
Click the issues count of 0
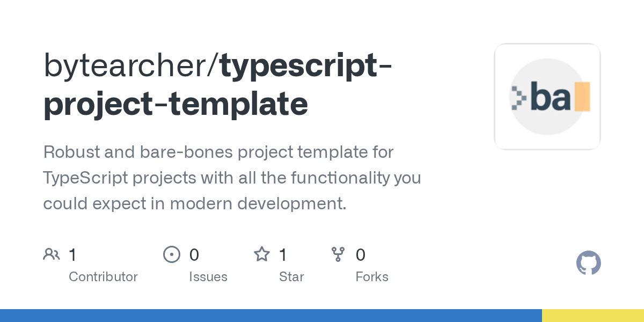(x=194, y=254)
